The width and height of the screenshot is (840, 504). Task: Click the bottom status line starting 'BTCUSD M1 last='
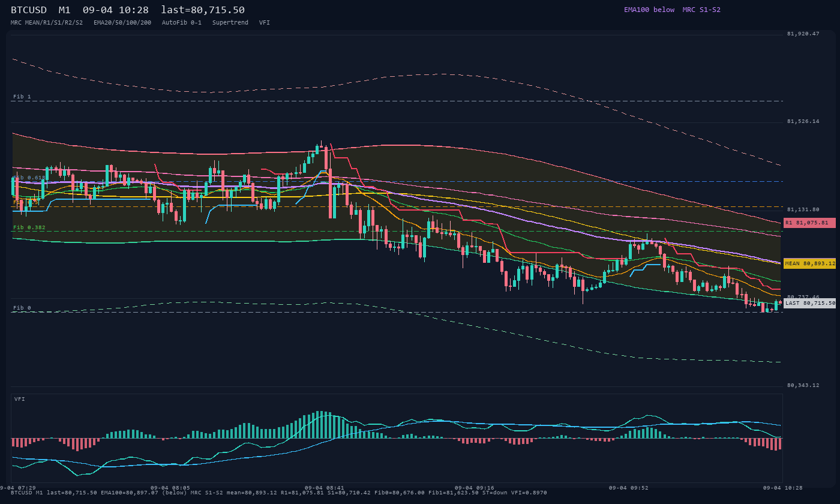[279, 493]
